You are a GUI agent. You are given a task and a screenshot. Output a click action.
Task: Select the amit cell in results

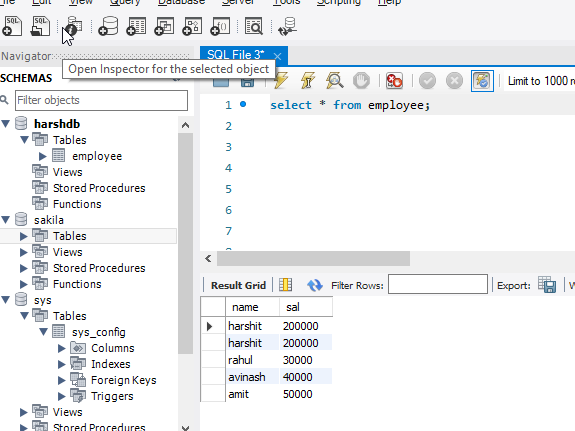point(252,394)
